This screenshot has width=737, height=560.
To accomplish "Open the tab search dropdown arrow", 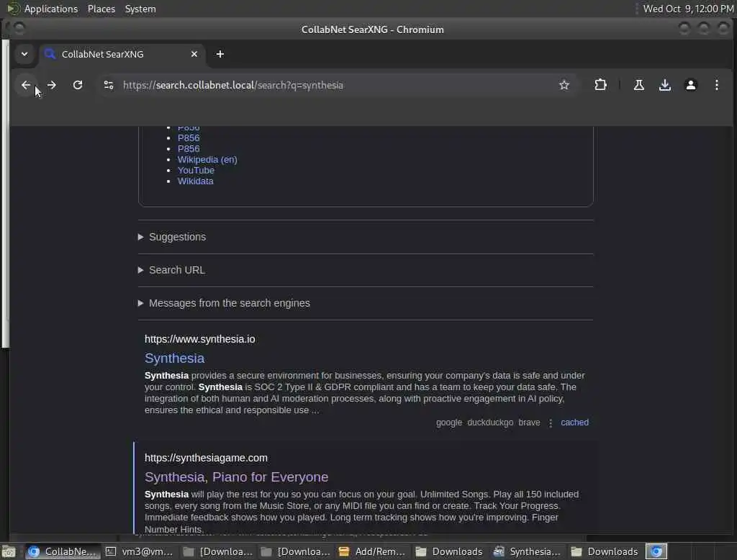I will [24, 54].
